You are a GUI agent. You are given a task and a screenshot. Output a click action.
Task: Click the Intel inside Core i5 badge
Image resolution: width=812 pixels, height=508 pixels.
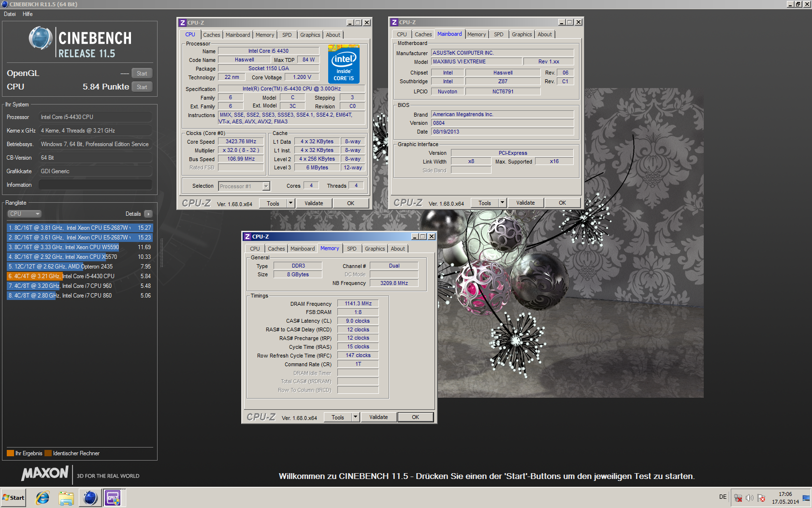point(344,64)
